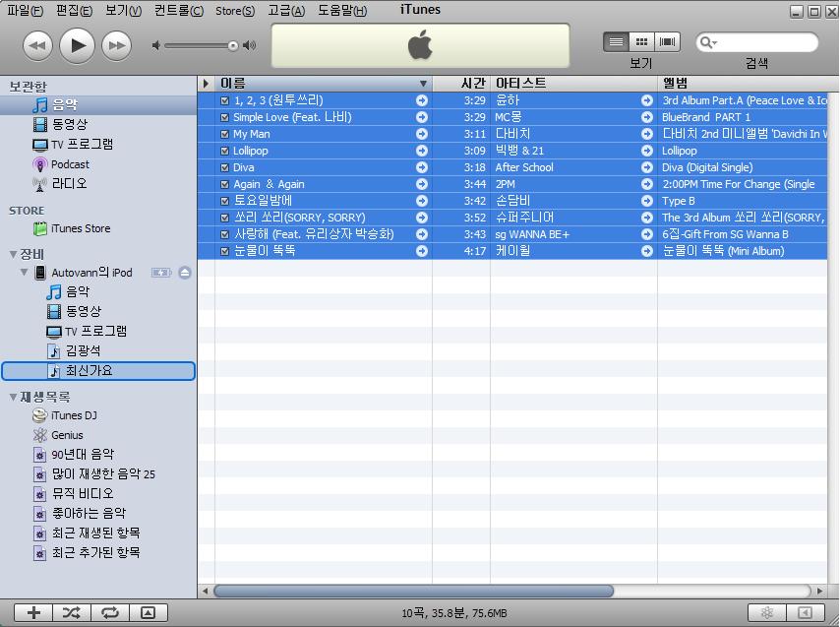
Task: Click the play-status column header triangle
Action: pos(207,83)
